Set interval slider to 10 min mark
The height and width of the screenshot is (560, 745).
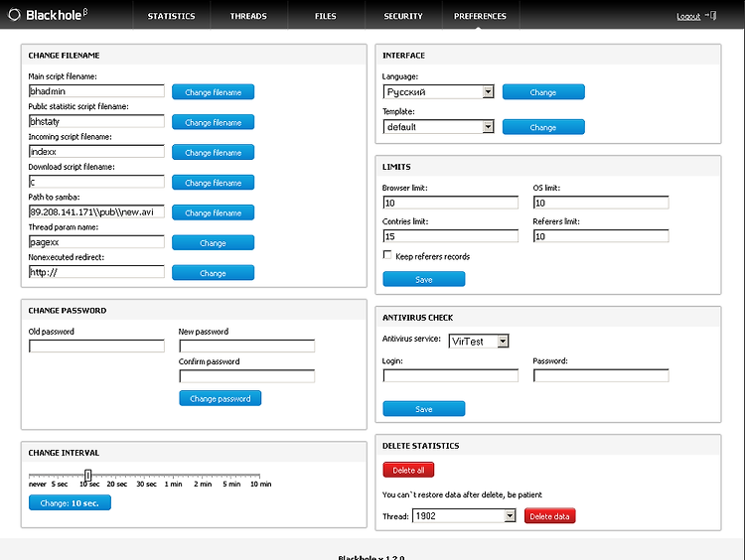(x=260, y=476)
